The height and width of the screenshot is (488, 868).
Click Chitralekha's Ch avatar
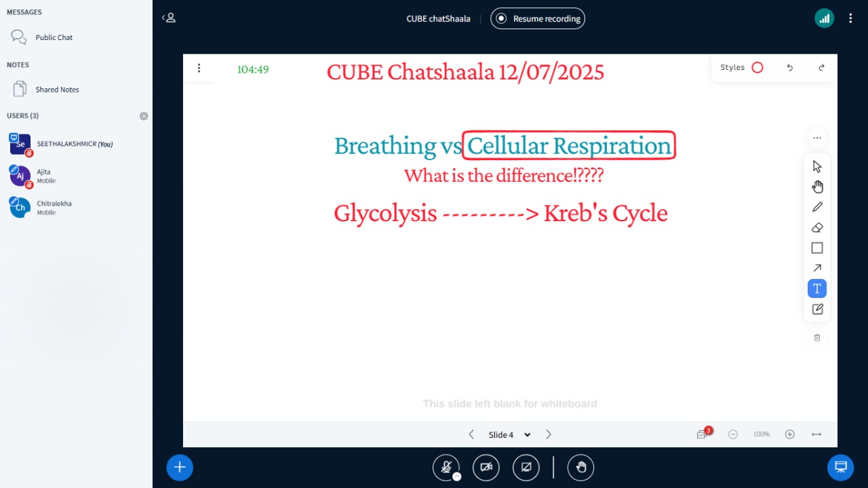20,208
